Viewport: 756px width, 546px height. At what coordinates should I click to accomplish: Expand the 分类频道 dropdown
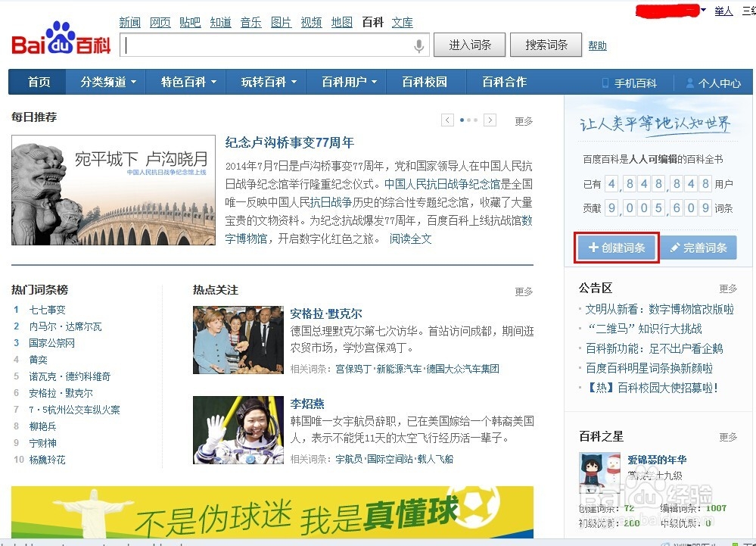pos(105,82)
